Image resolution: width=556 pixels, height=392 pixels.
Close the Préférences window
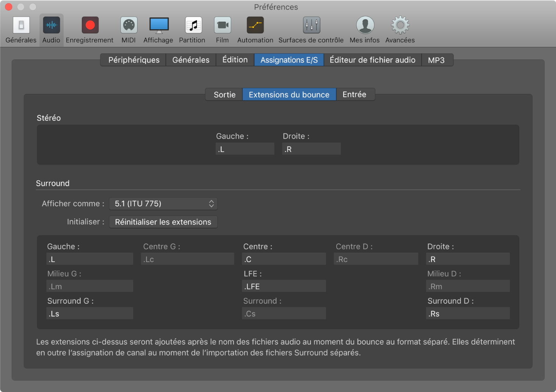[9, 7]
